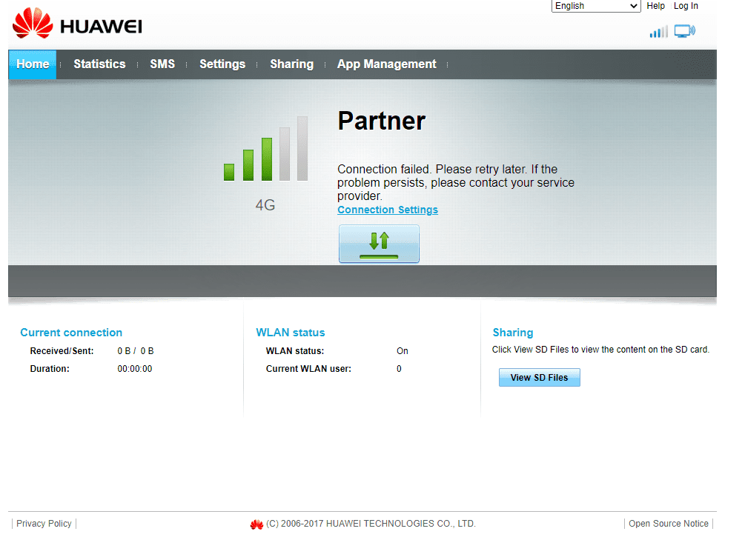Open the Settings tab
The height and width of the screenshot is (560, 745).
(222, 64)
